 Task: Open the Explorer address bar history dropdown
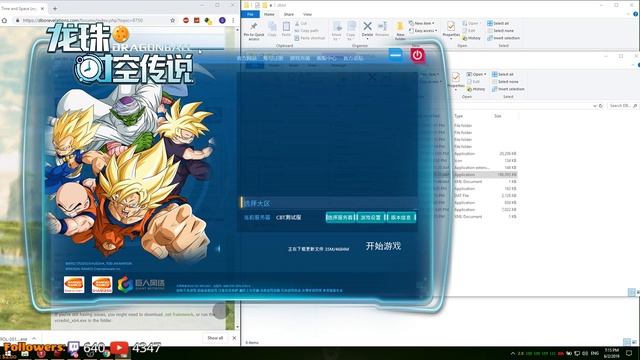point(594,106)
